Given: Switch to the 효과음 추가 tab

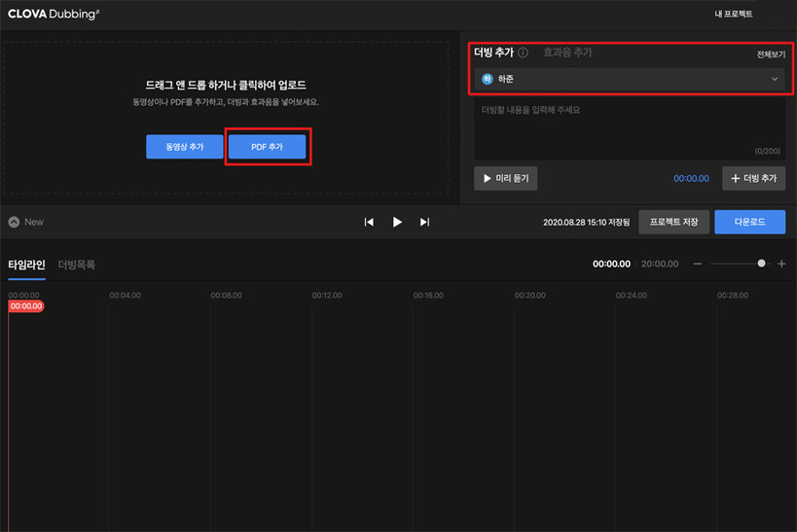Looking at the screenshot, I should (x=567, y=53).
